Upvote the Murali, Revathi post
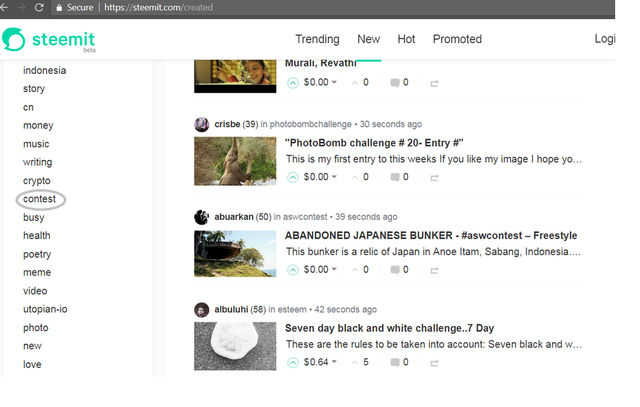Viewport: 640px width, 407px height. [x=293, y=83]
